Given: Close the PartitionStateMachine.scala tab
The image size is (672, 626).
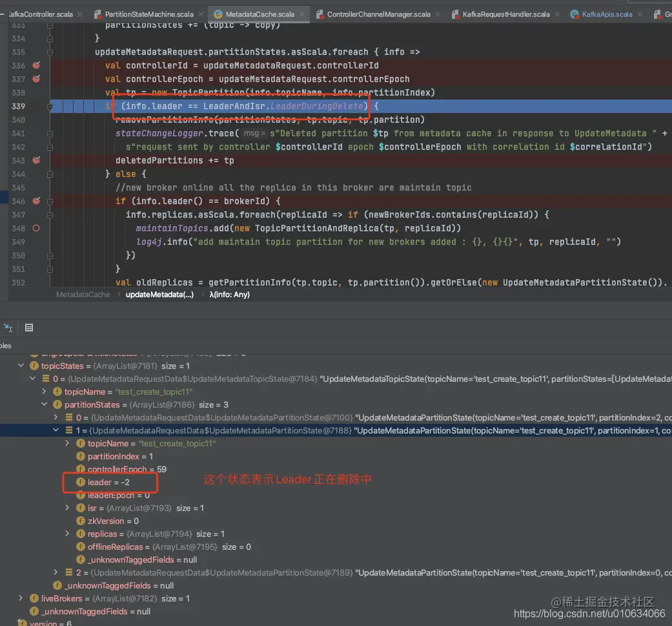Looking at the screenshot, I should click(201, 14).
